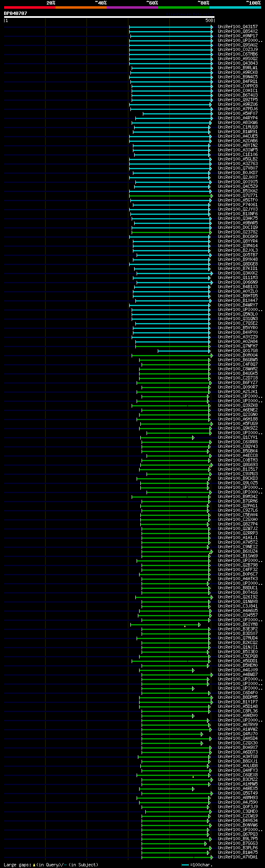Select the label UniRef100_B8DPM5

[238, 697]
